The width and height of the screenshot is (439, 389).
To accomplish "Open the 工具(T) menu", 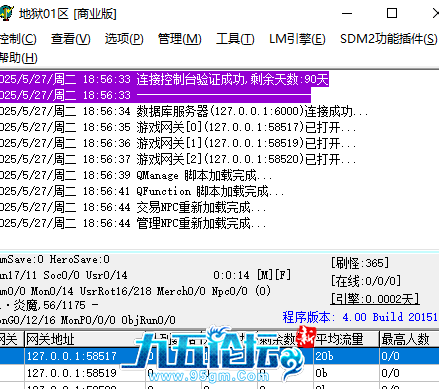I will (235, 39).
